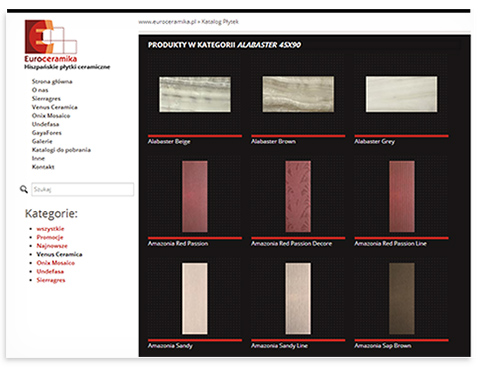Select the Alabaster Grey tile image
This screenshot has height=377, width=480.
point(402,94)
